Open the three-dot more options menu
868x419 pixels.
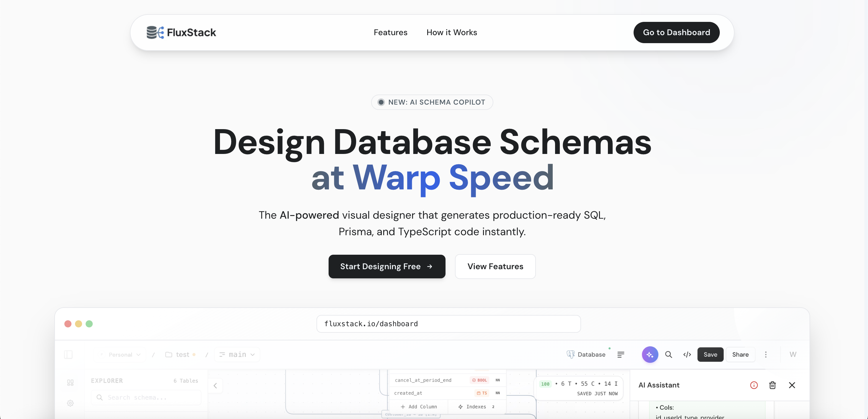766,355
